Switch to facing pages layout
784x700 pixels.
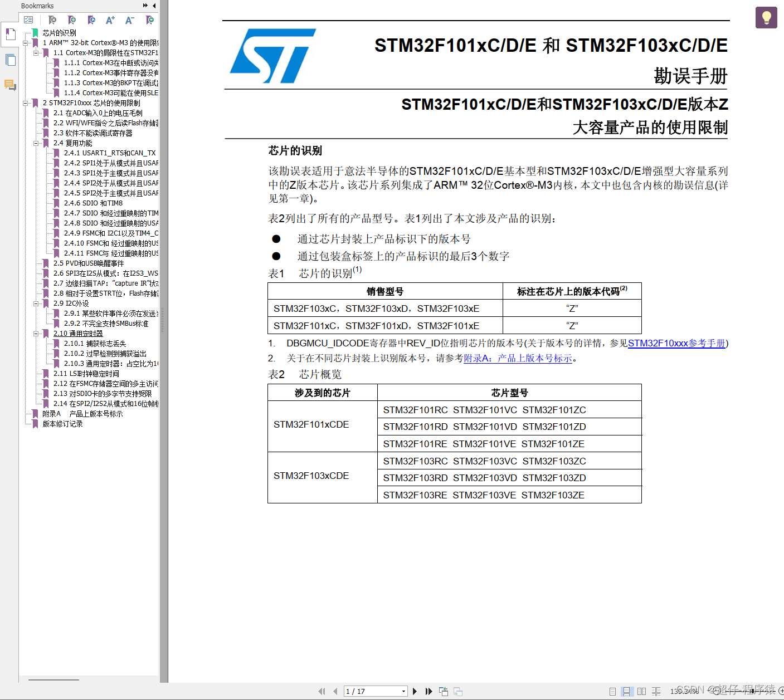click(x=641, y=691)
